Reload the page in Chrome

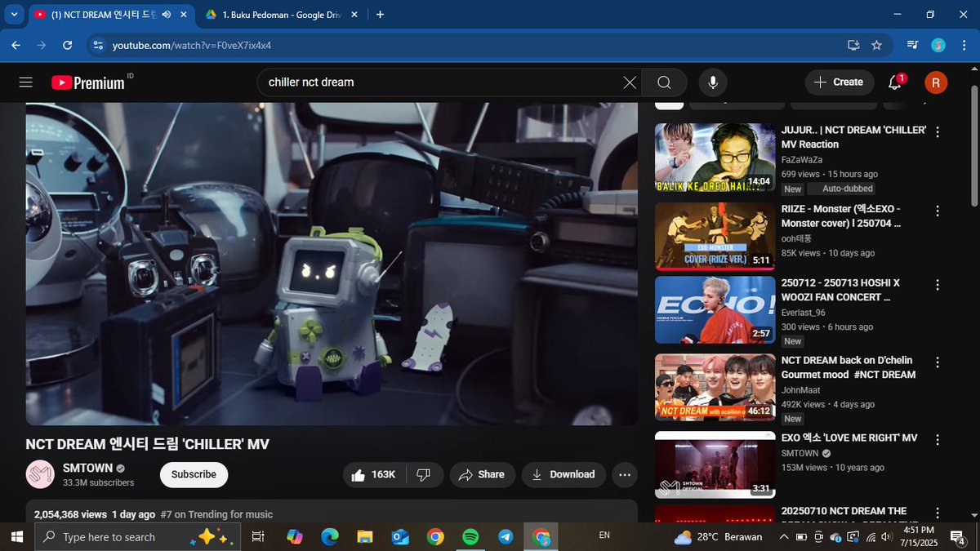(x=68, y=45)
